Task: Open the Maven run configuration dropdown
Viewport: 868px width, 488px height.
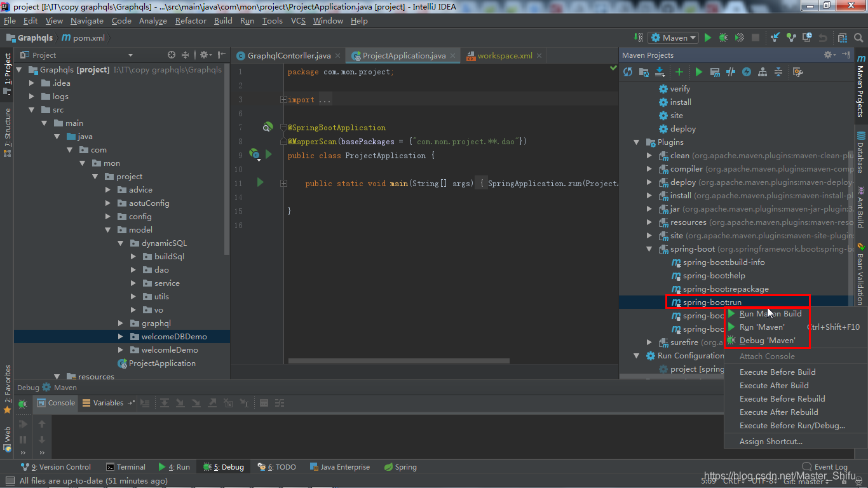Action: click(x=673, y=38)
